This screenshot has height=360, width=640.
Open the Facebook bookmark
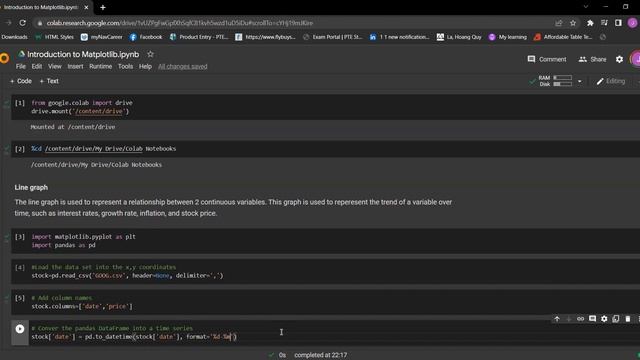[146, 37]
